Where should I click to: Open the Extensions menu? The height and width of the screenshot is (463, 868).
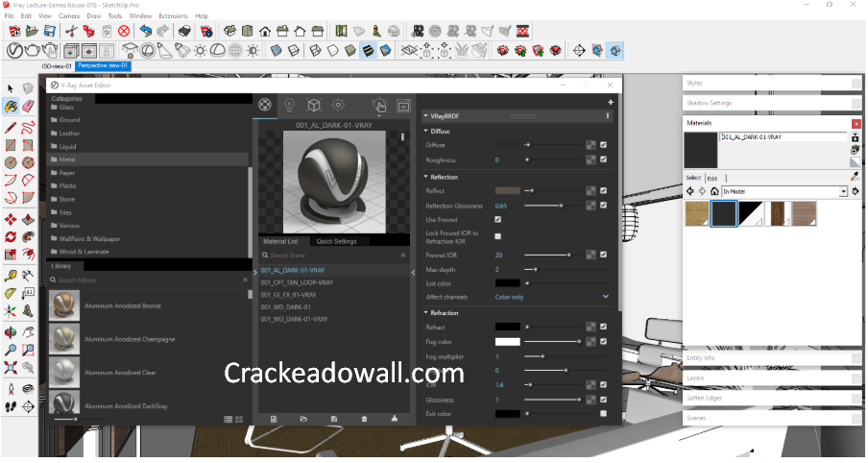(173, 16)
